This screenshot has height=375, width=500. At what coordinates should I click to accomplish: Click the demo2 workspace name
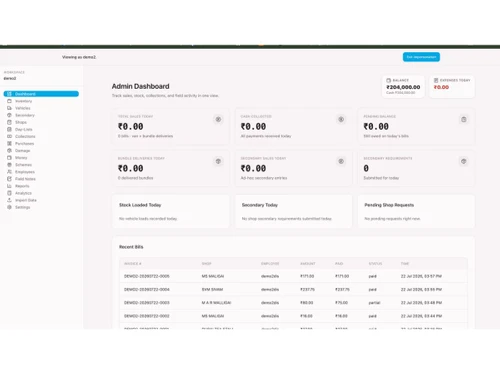(x=10, y=78)
